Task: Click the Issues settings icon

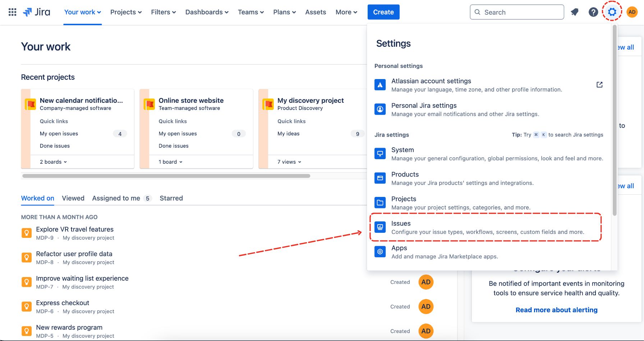Action: 380,227
